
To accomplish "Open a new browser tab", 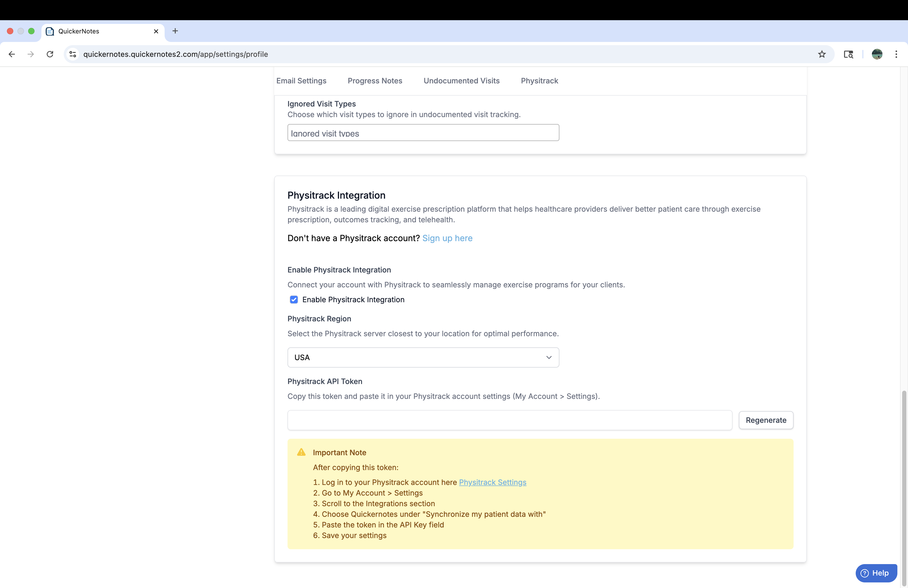I will pyautogui.click(x=175, y=31).
